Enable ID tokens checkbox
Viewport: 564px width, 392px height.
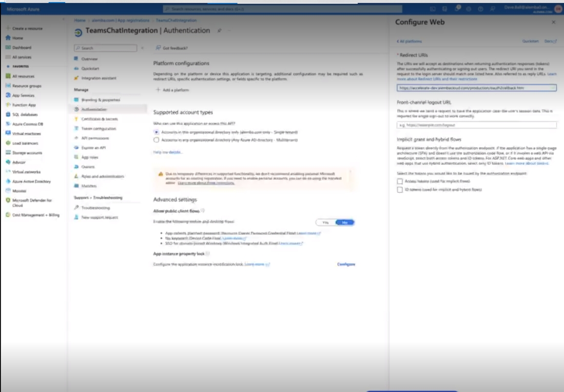tap(400, 190)
